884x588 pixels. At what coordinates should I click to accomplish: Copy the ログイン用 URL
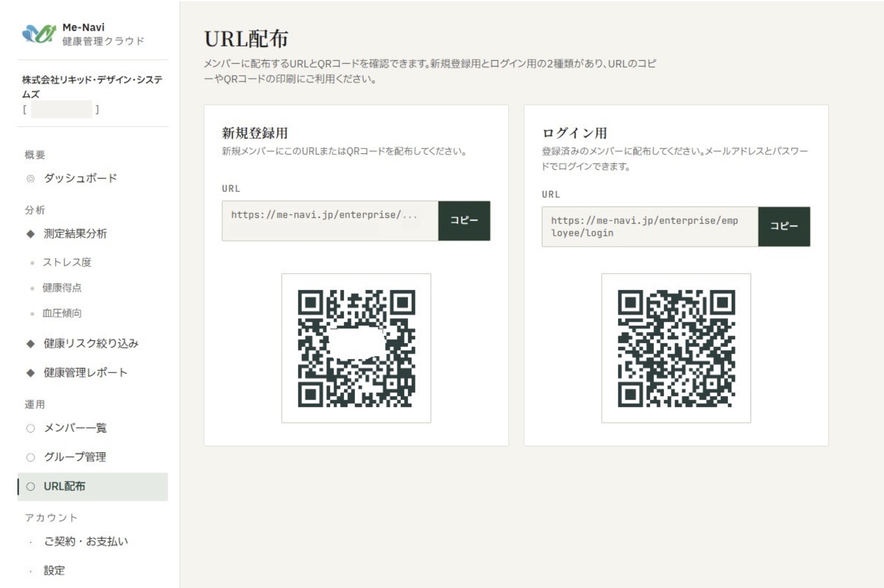coord(784,226)
